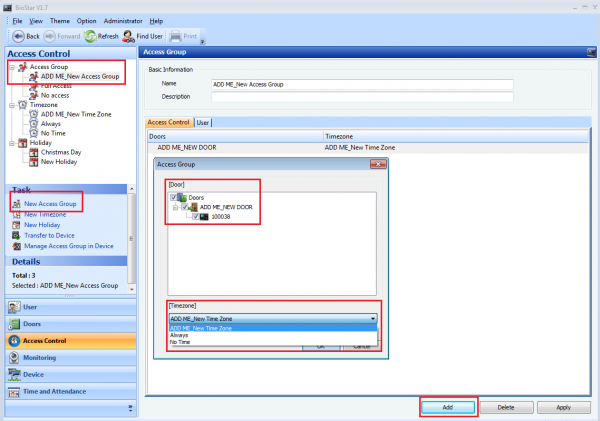Toggle the 100038 device checkbox

coord(195,216)
